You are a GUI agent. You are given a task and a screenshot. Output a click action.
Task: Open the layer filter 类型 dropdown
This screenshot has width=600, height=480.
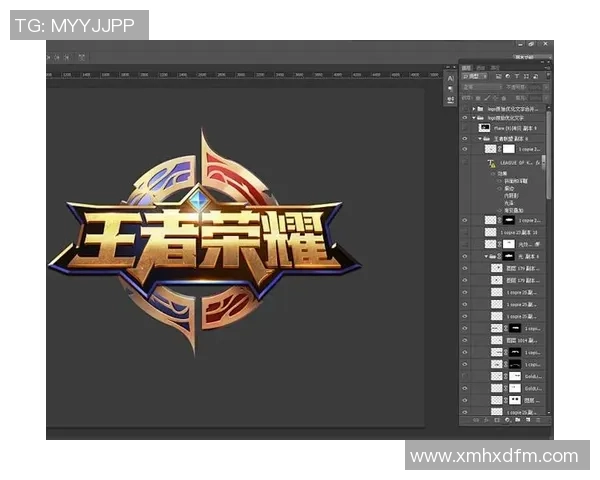point(475,77)
